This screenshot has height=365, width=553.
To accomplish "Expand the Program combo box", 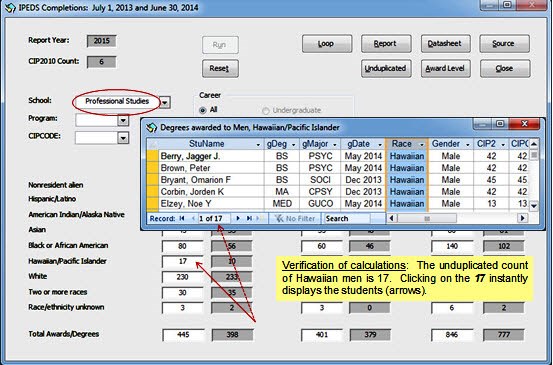I will (123, 120).
